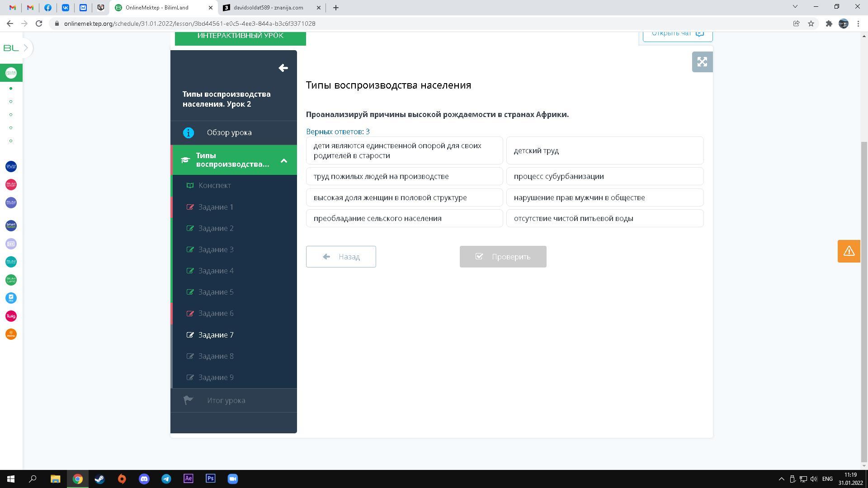Screen dimensions: 868x488
Task: Open the Chrome tab search dropdown
Action: [x=795, y=7]
